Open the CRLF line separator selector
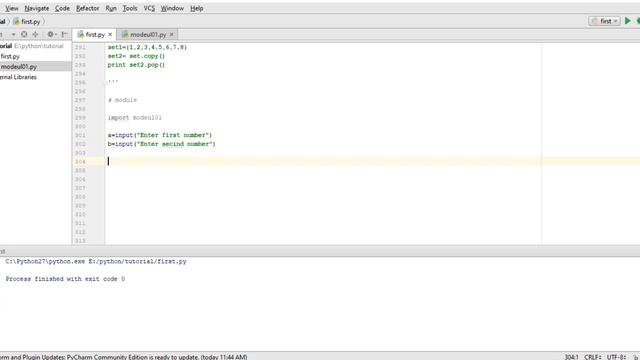The width and height of the screenshot is (640, 360). tap(593, 357)
